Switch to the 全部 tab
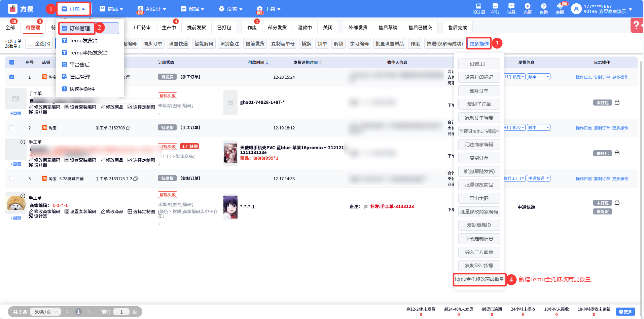The height and width of the screenshot is (319, 644). (10, 28)
